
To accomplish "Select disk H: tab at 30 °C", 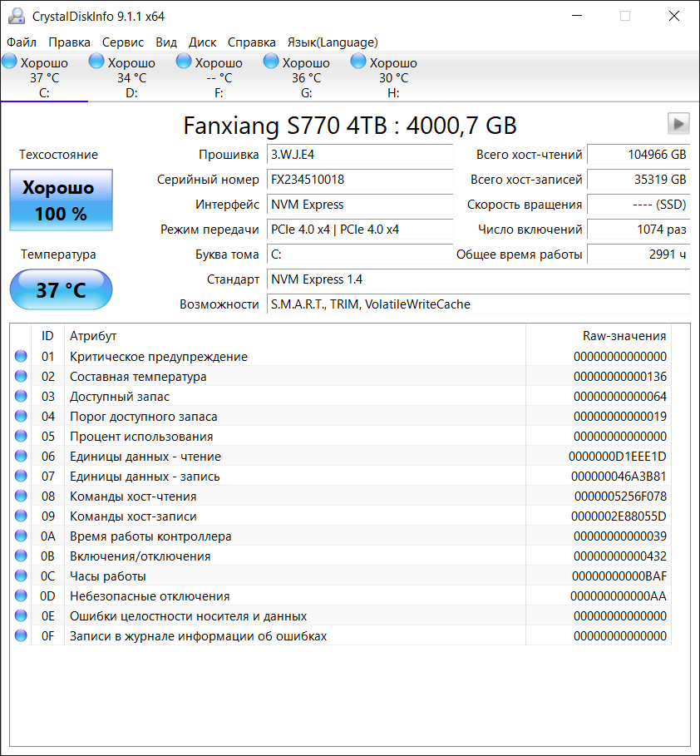I will click(x=393, y=77).
